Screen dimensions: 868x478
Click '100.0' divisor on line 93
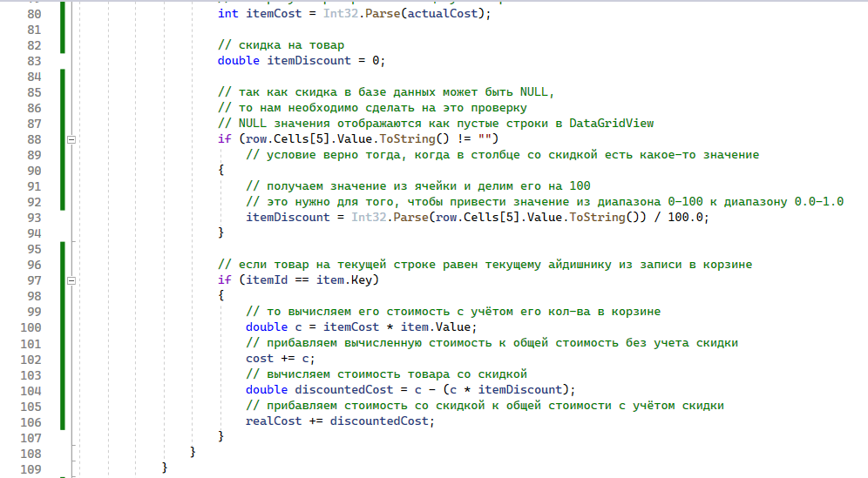(685, 217)
